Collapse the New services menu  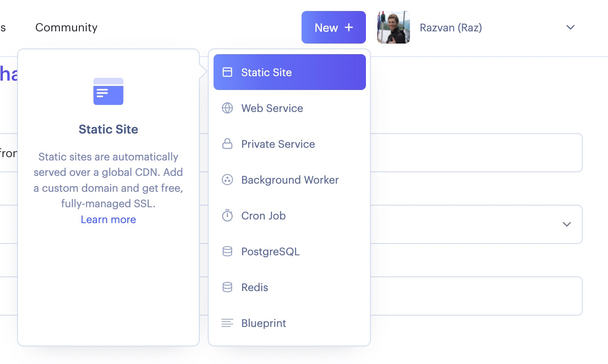pyautogui.click(x=334, y=27)
